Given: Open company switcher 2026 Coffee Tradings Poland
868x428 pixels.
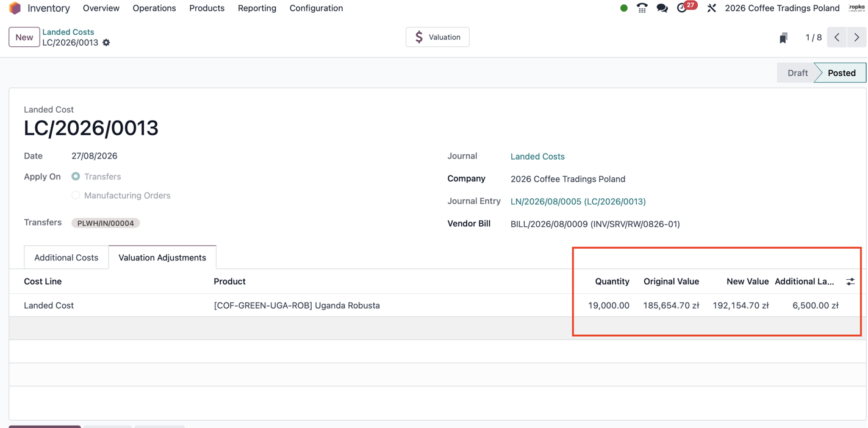Looking at the screenshot, I should click(x=782, y=8).
